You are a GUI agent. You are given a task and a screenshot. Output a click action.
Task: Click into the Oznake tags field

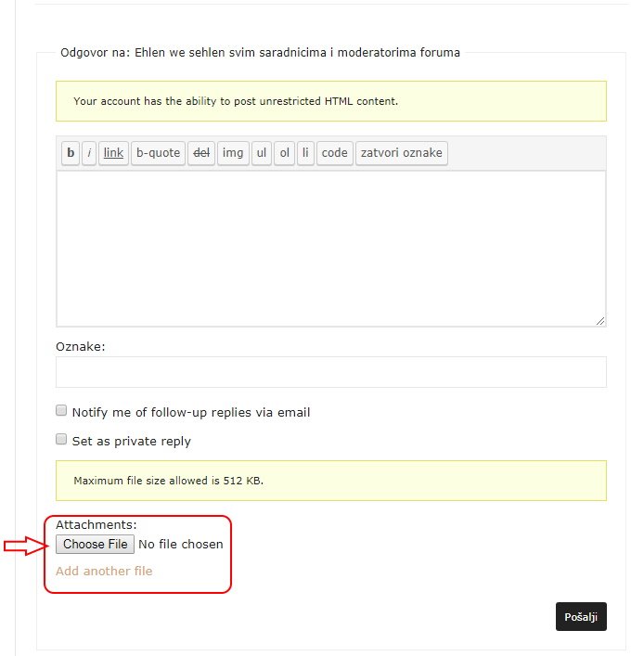click(x=330, y=372)
